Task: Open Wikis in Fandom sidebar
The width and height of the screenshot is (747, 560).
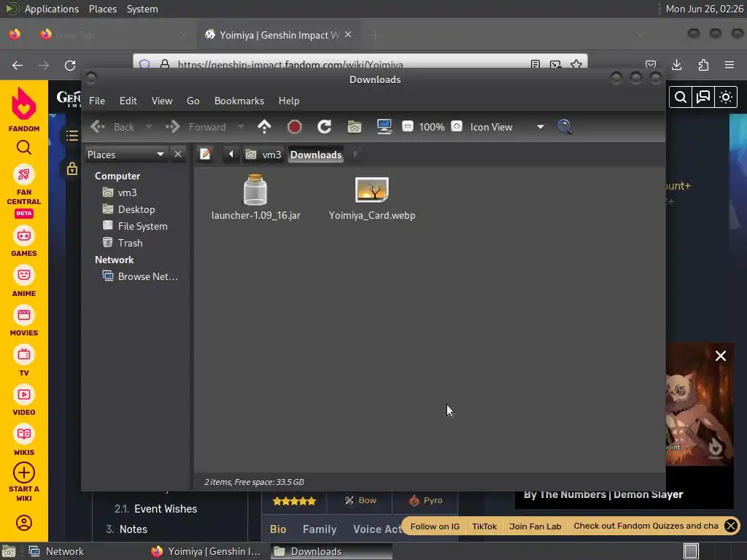Action: click(x=24, y=441)
